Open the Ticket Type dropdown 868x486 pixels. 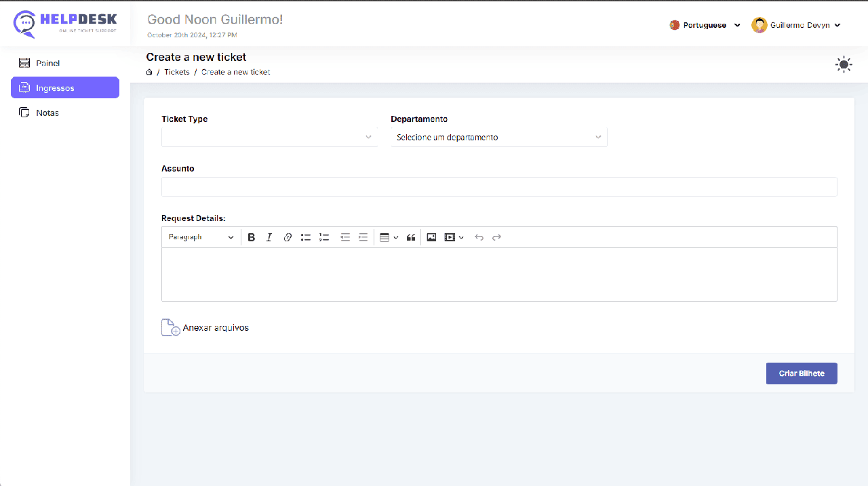coord(269,136)
